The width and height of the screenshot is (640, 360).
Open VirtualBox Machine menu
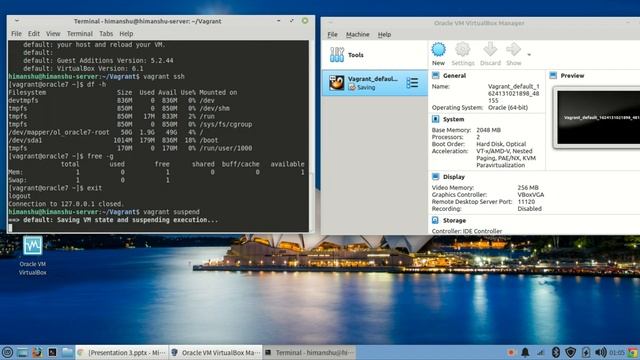pos(358,35)
